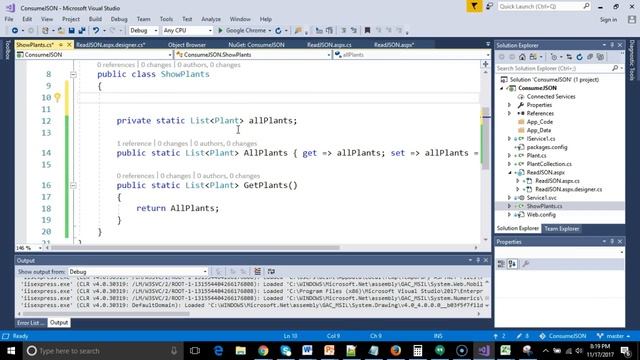This screenshot has height=360, width=640.
Task: Click the green Start run arrow
Action: click(220, 31)
